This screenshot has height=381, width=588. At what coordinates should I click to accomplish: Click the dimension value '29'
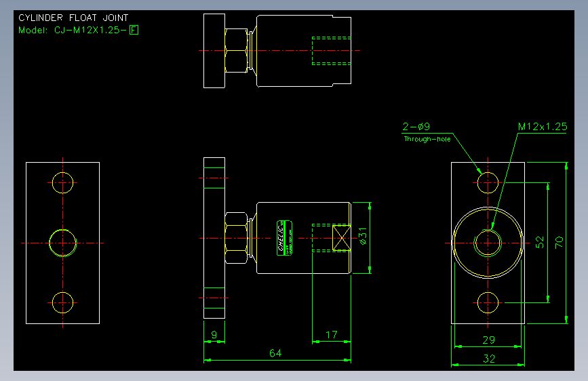click(488, 340)
